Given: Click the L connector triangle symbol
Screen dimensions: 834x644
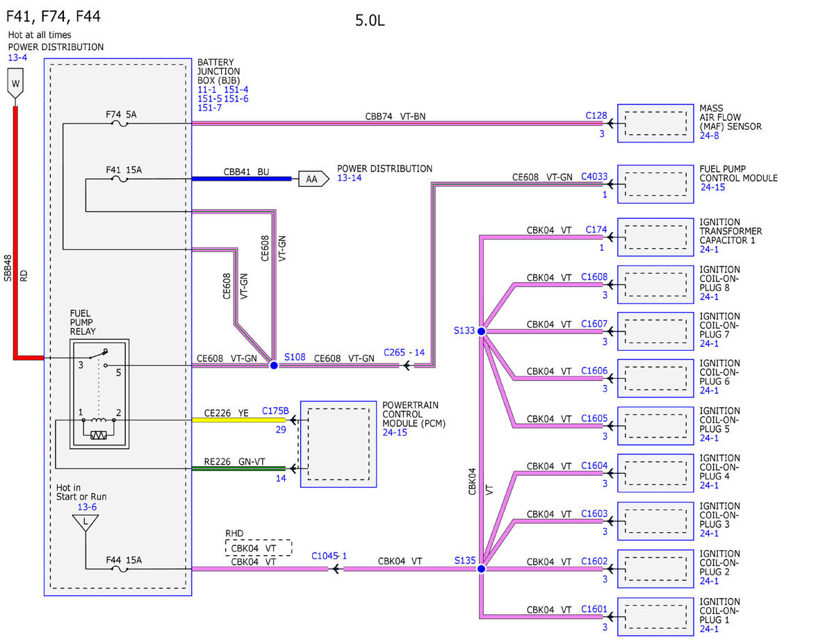Looking at the screenshot, I should [85, 524].
